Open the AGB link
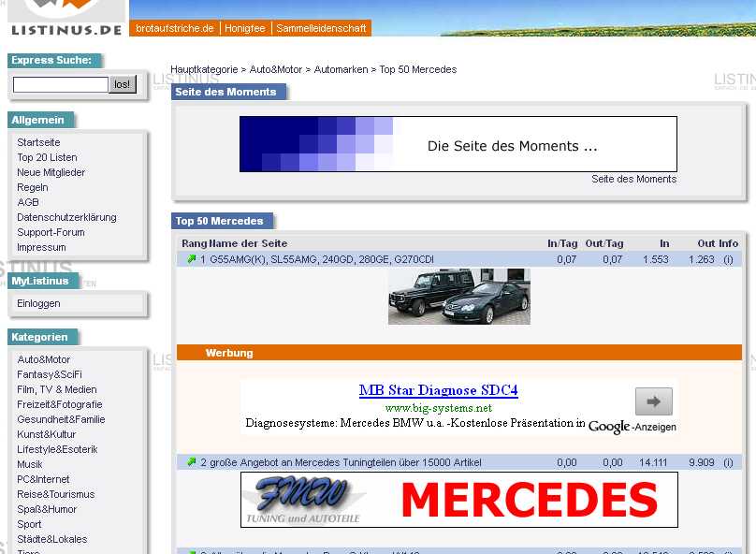 28,202
